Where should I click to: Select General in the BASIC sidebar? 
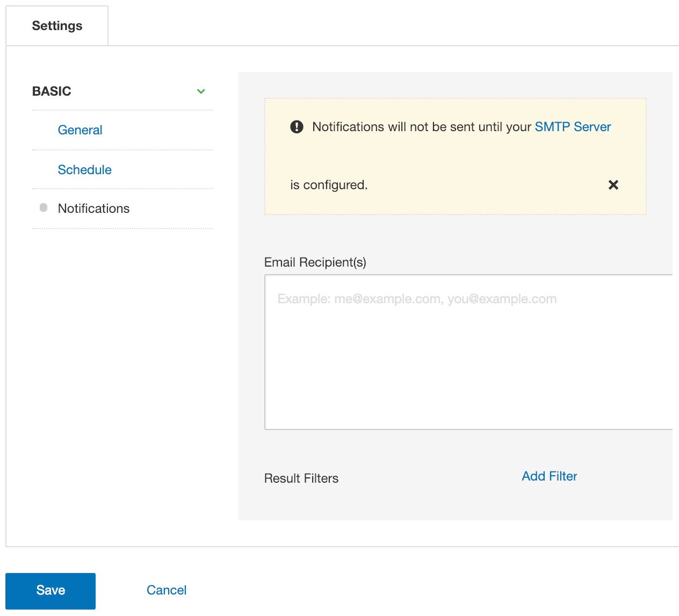pyautogui.click(x=80, y=130)
